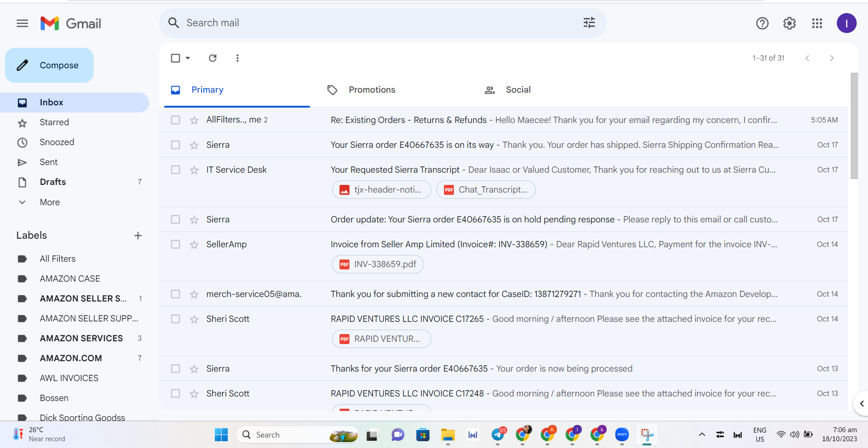The height and width of the screenshot is (448, 868).
Task: Open the Chat_Transcript PDF attachment
Action: (x=486, y=190)
